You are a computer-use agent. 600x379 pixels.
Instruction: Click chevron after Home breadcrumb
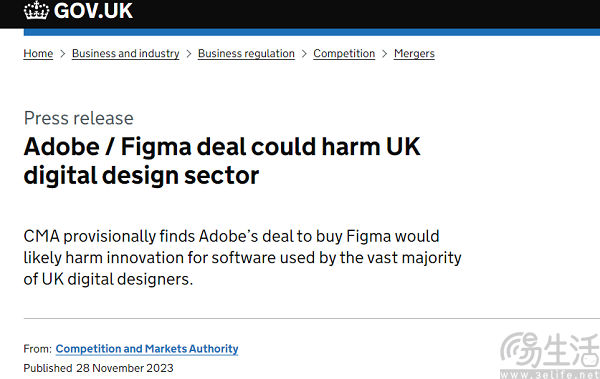coord(63,54)
